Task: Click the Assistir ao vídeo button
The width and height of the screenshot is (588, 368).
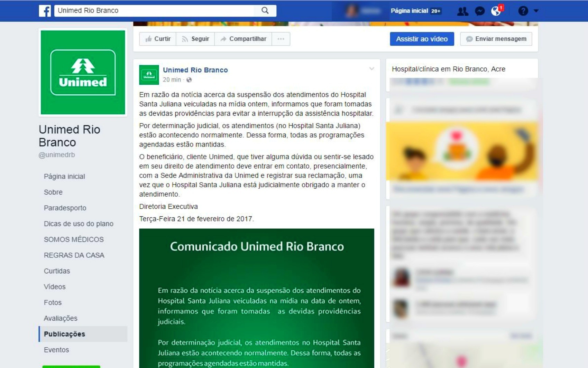Action: coord(422,39)
